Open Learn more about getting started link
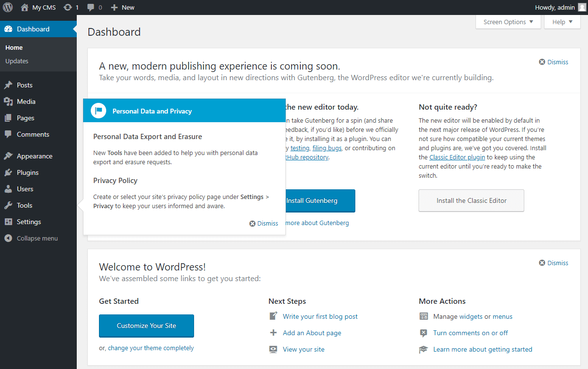 coord(483,349)
